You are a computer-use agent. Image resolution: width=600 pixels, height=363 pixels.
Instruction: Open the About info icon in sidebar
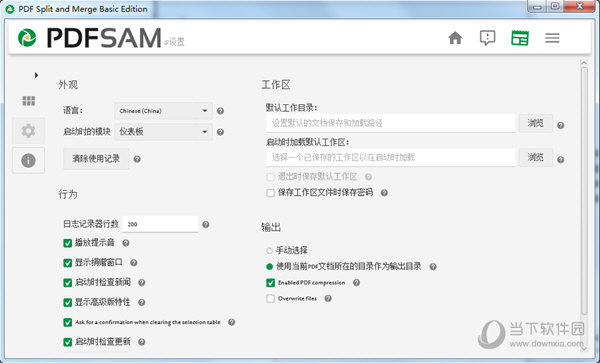click(x=28, y=160)
